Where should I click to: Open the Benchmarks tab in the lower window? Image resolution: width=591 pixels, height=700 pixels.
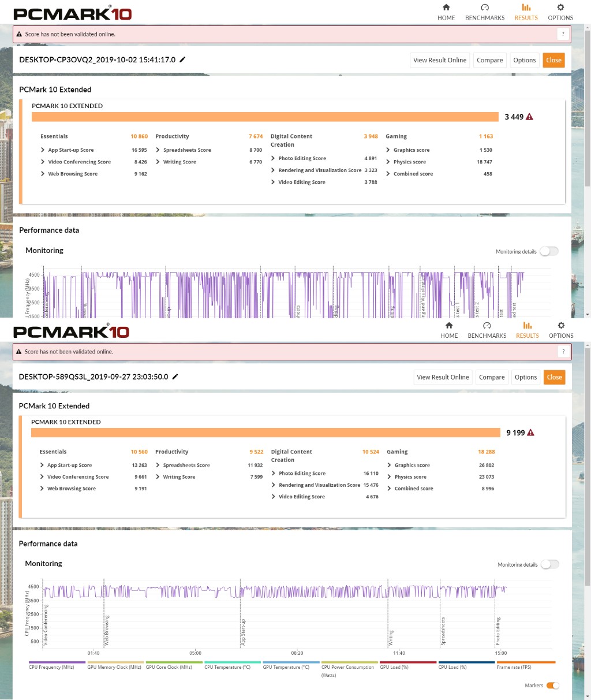[487, 330]
